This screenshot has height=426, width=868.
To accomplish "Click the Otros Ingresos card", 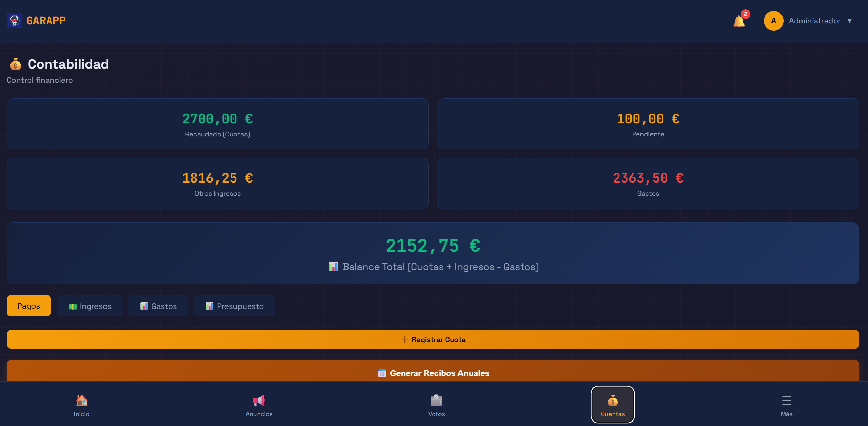I will (x=218, y=183).
